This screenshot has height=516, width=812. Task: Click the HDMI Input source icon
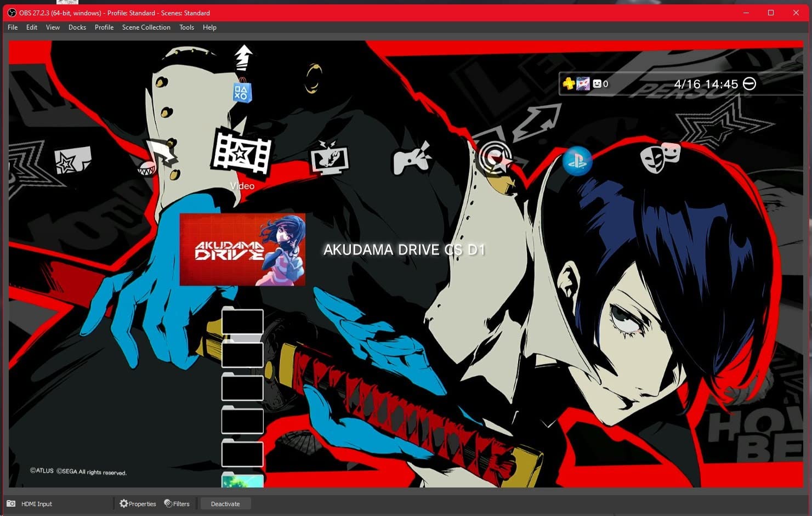click(11, 503)
